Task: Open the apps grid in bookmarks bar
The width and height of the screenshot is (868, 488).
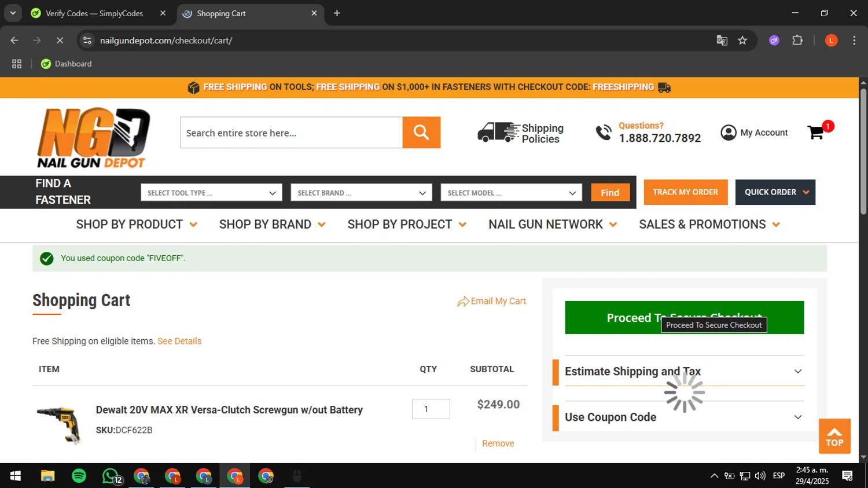Action: (17, 64)
